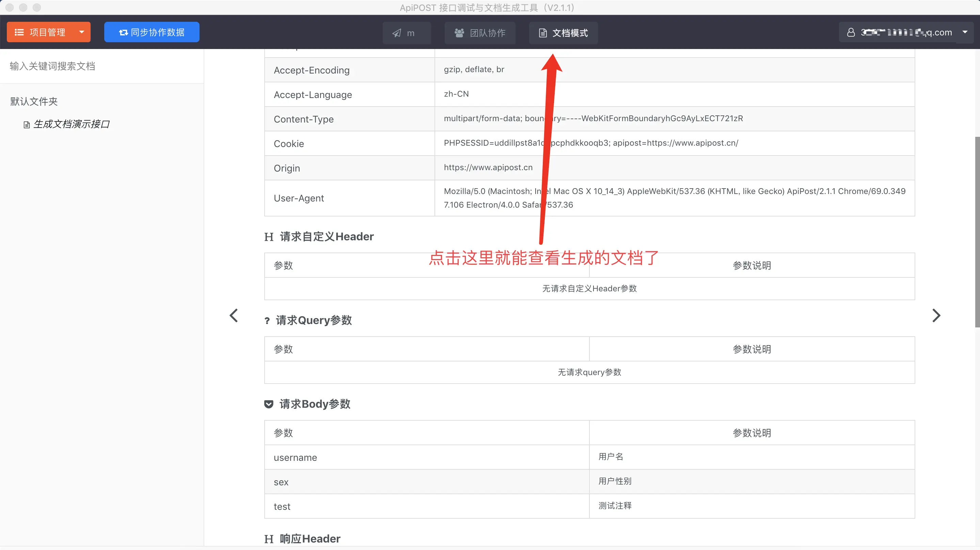Go to previous document with left chevron

click(234, 315)
